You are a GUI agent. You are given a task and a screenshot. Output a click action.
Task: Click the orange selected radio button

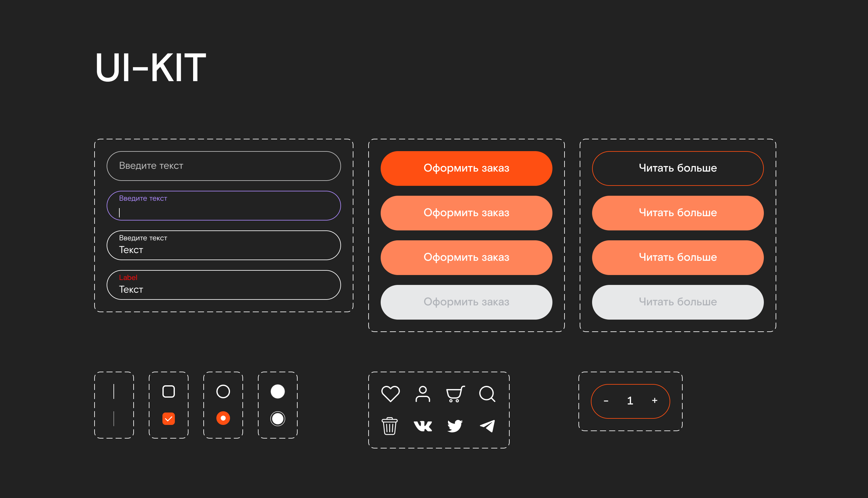coord(223,418)
